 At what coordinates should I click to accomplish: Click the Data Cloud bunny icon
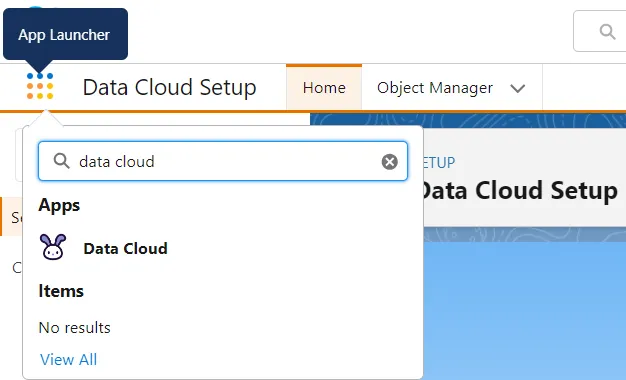pos(53,247)
